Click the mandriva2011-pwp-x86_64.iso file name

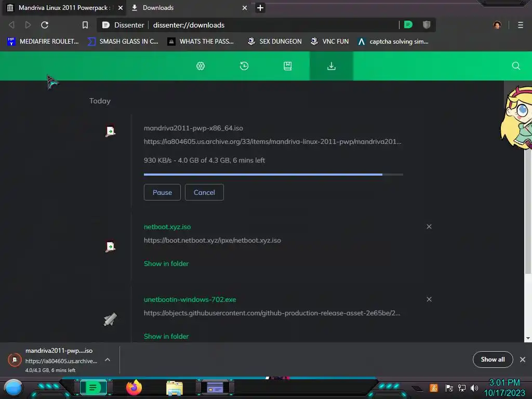tap(193, 128)
